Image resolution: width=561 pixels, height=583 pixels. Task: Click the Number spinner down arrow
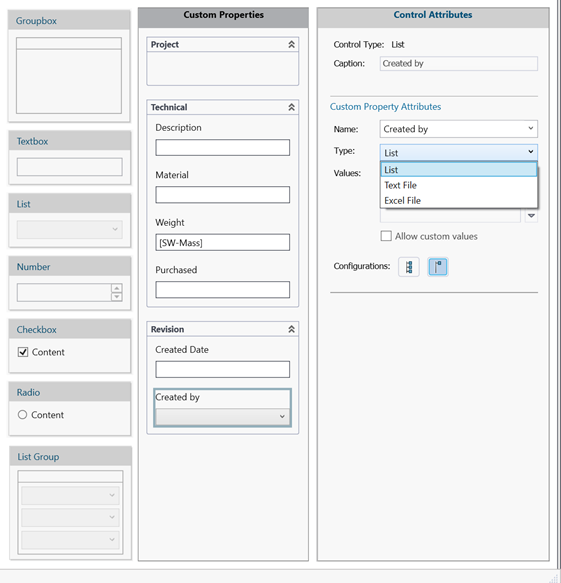117,297
